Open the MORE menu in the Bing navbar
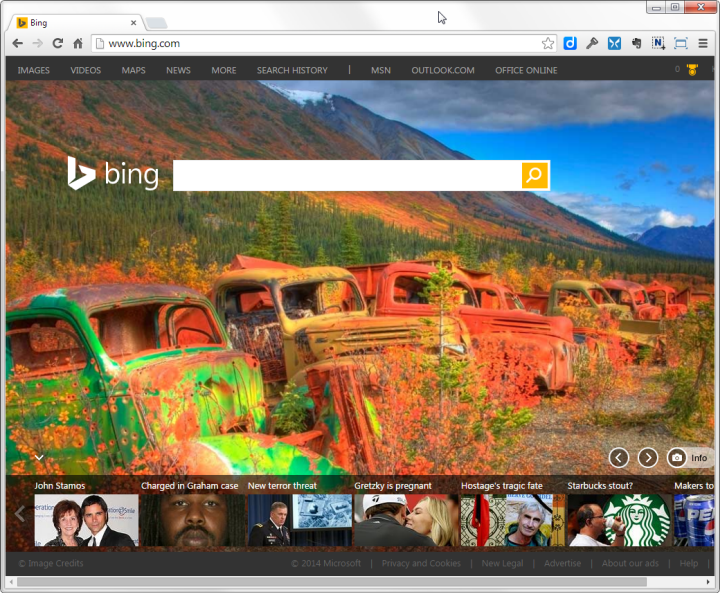The image size is (720, 593). click(x=224, y=70)
